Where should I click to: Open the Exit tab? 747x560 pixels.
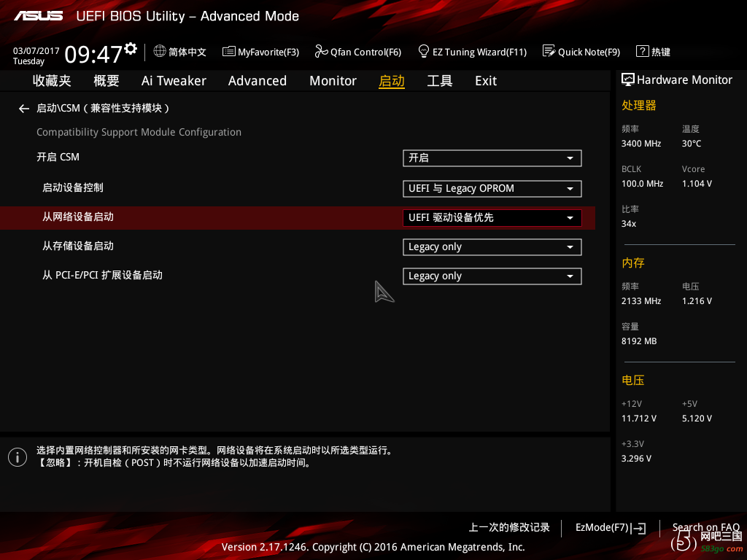[x=486, y=81]
